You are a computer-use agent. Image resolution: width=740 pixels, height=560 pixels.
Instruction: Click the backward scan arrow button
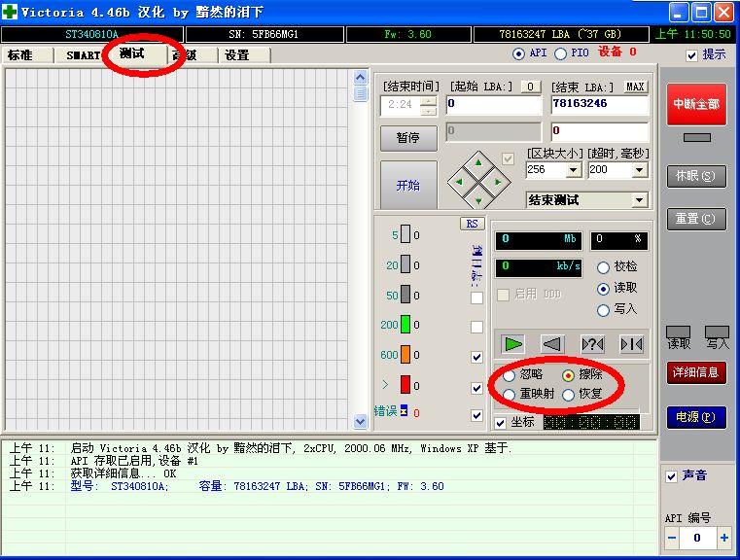click(552, 344)
